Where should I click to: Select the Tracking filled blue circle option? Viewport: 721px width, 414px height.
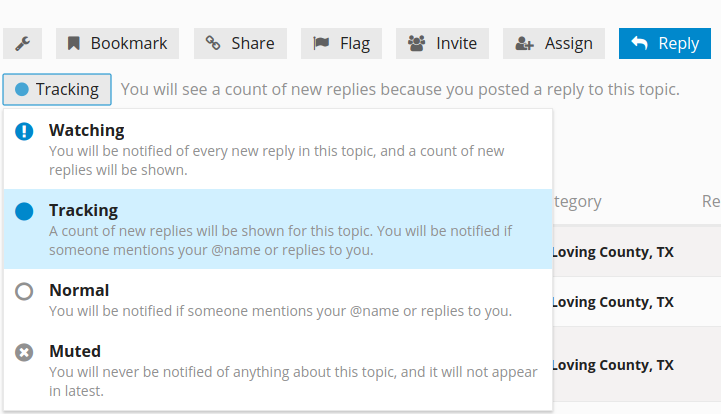(x=24, y=211)
